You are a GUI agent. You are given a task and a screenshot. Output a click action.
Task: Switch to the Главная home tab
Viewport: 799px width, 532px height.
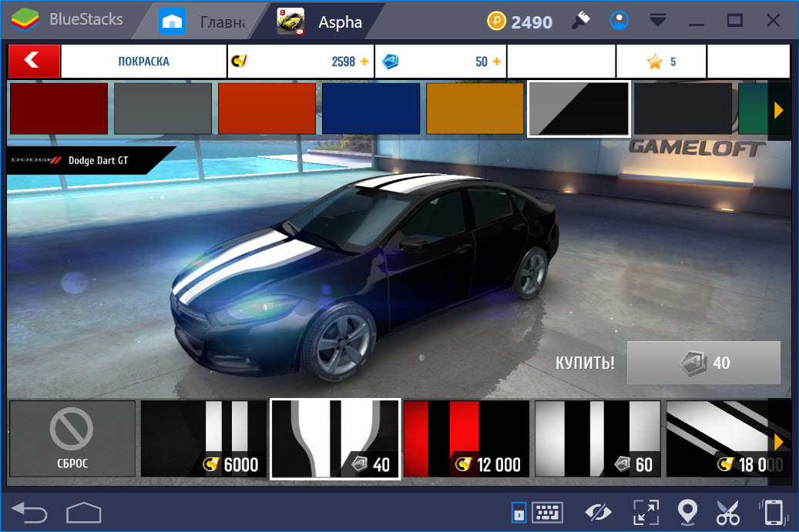(x=203, y=22)
